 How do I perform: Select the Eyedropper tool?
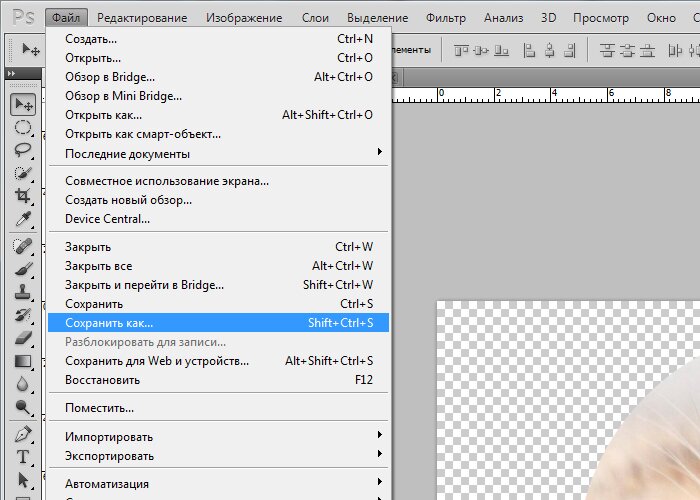23,219
